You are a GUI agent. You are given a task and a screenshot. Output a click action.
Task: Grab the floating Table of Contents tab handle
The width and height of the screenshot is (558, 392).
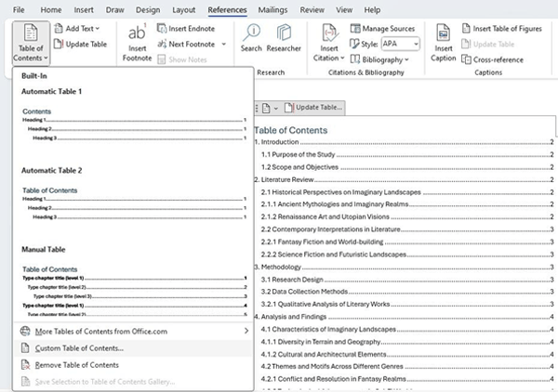[257, 108]
